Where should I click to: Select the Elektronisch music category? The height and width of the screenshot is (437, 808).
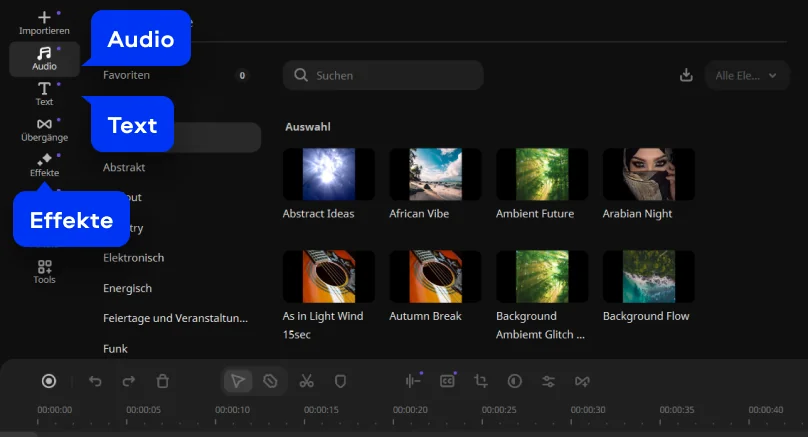[x=133, y=258]
